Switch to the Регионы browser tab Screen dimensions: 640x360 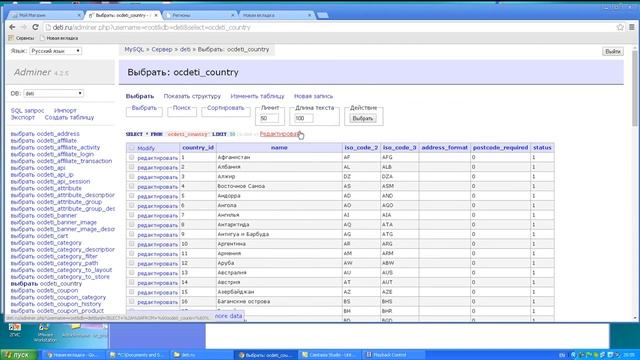[200, 15]
